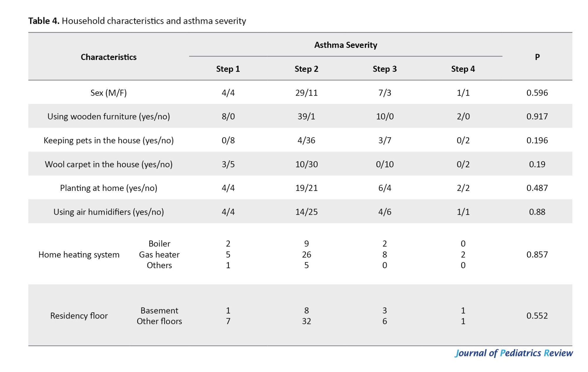Image resolution: width=588 pixels, height=372 pixels.
Task: Select the Keeping pets in the house label
Action: 108,141
